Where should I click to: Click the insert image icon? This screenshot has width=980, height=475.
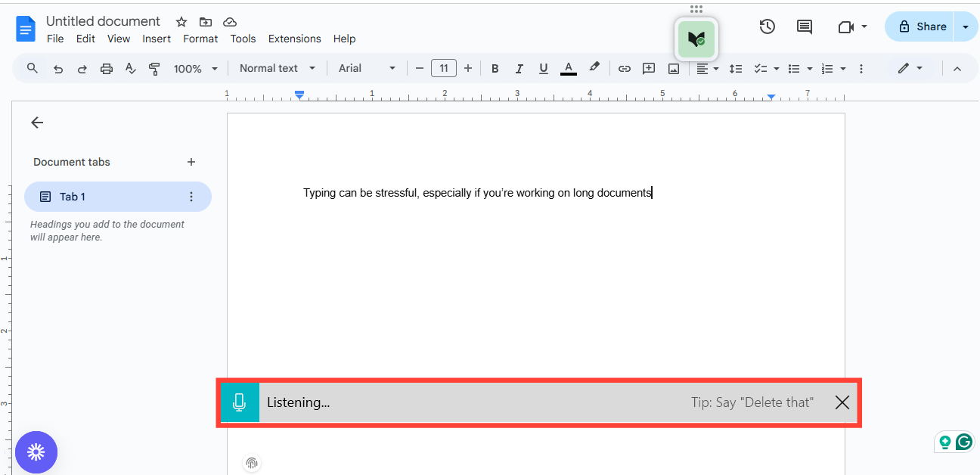[x=673, y=69]
